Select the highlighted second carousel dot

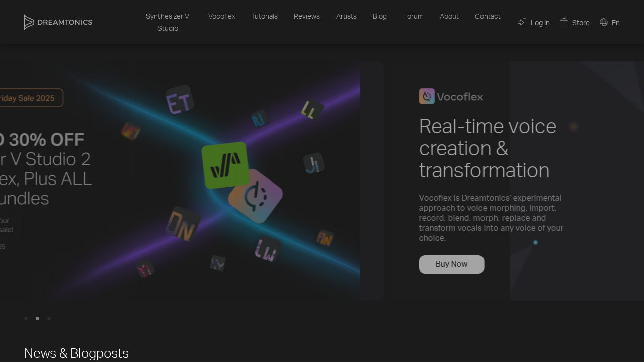pos(37,318)
